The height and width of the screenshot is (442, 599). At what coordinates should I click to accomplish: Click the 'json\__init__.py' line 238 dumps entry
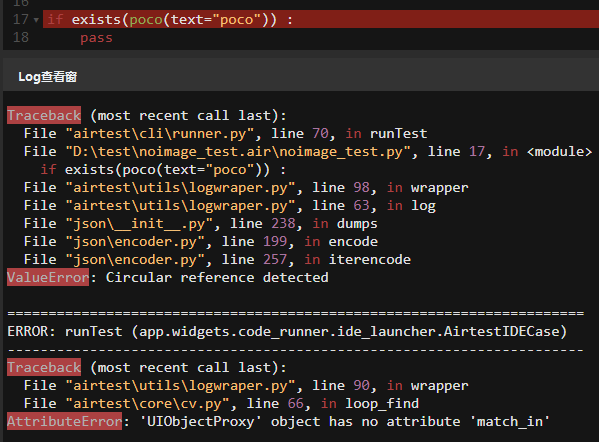201,223
